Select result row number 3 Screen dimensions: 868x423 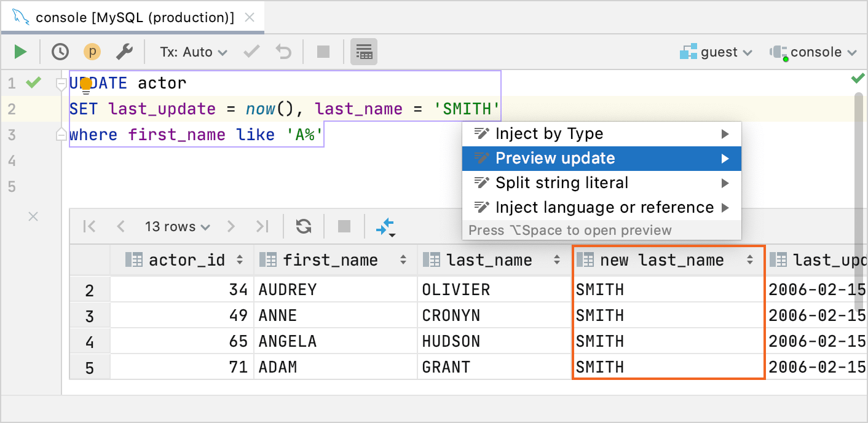[x=90, y=315]
